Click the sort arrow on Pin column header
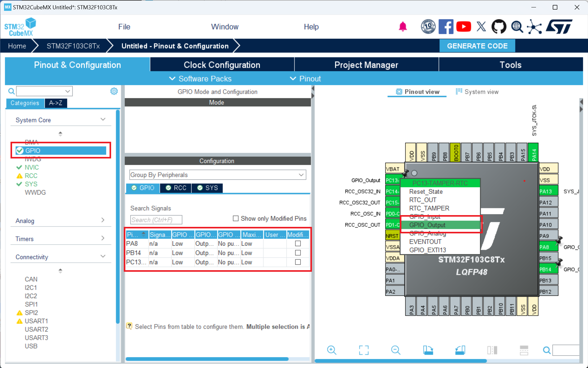The height and width of the screenshot is (368, 588). tap(143, 234)
